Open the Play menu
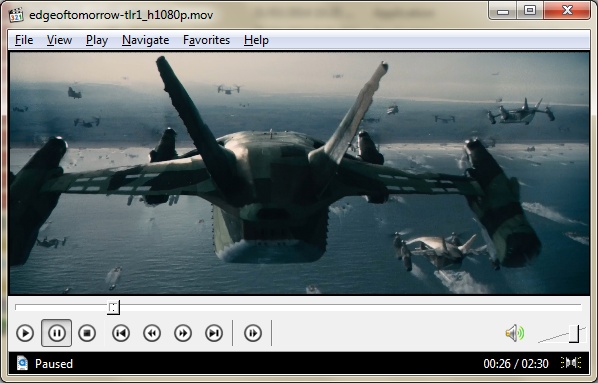 [x=97, y=40]
